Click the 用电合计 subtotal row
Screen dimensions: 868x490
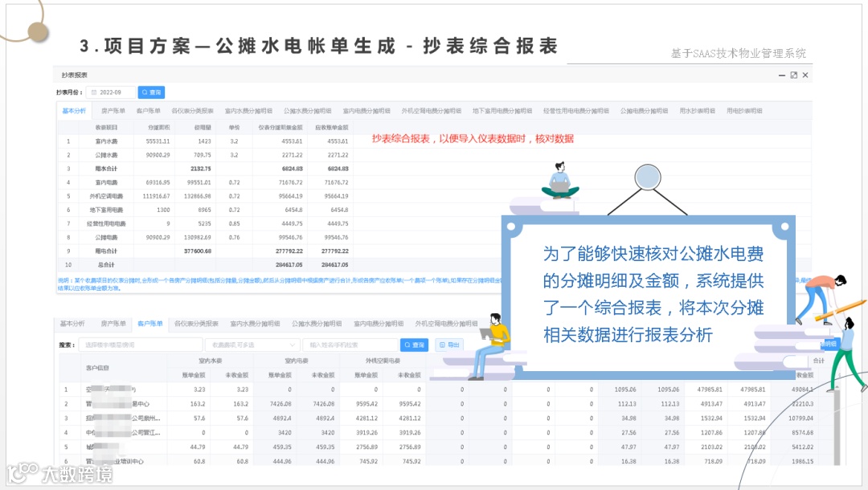click(206, 251)
